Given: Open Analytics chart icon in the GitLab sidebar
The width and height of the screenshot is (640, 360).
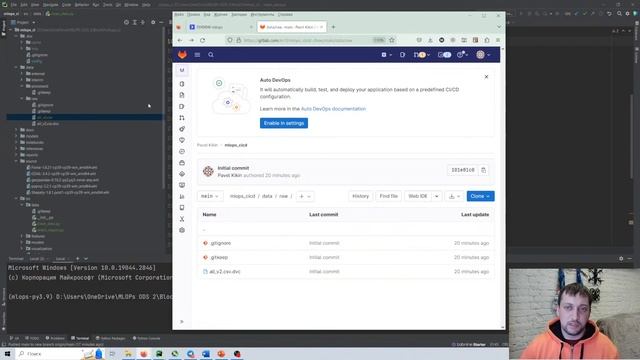Looking at the screenshot, I should (182, 197).
